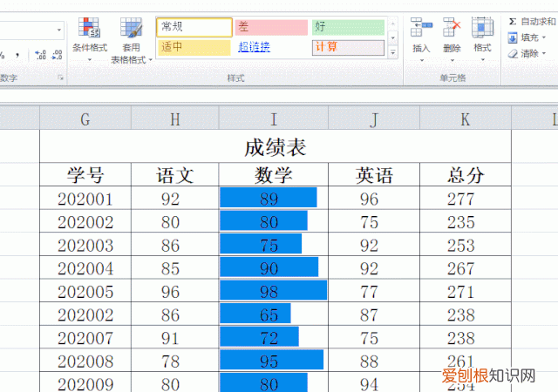Select column G header
This screenshot has height=392, width=558.
point(85,119)
